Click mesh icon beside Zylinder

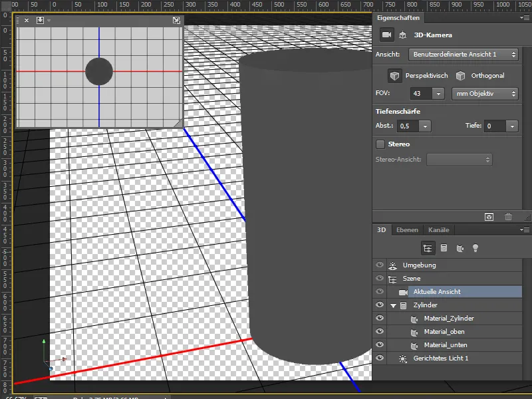point(403,305)
